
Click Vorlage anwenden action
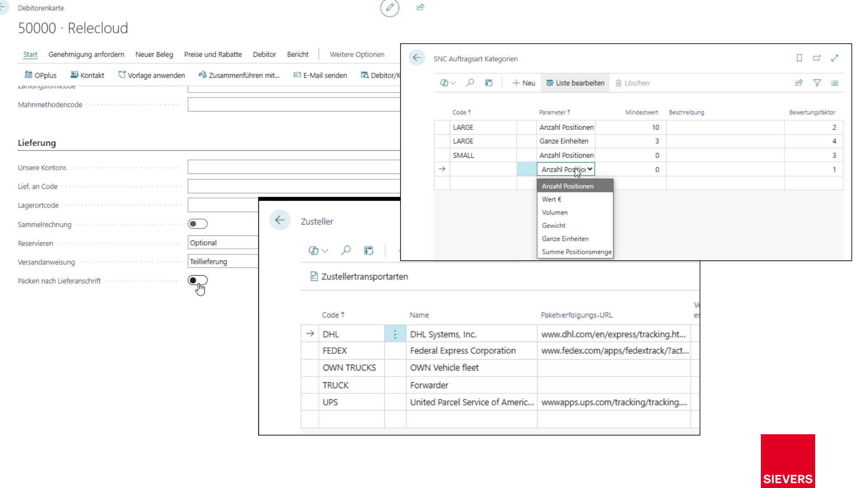click(x=151, y=75)
